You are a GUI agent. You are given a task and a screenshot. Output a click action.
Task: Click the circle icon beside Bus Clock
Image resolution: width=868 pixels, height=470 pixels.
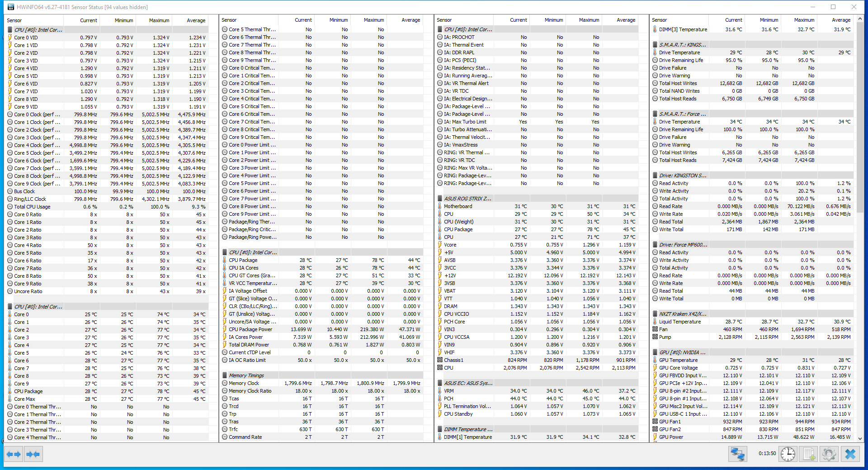click(10, 191)
